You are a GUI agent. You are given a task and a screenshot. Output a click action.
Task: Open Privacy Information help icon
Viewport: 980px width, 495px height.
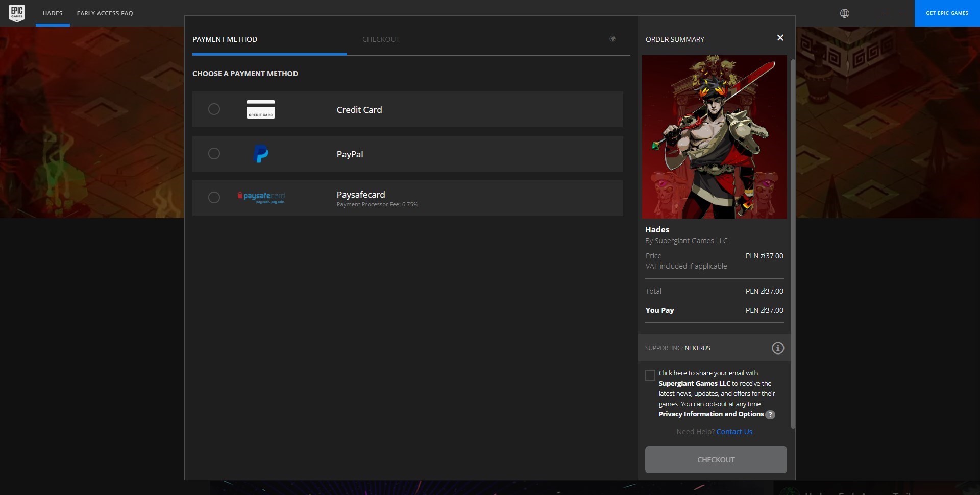(770, 415)
